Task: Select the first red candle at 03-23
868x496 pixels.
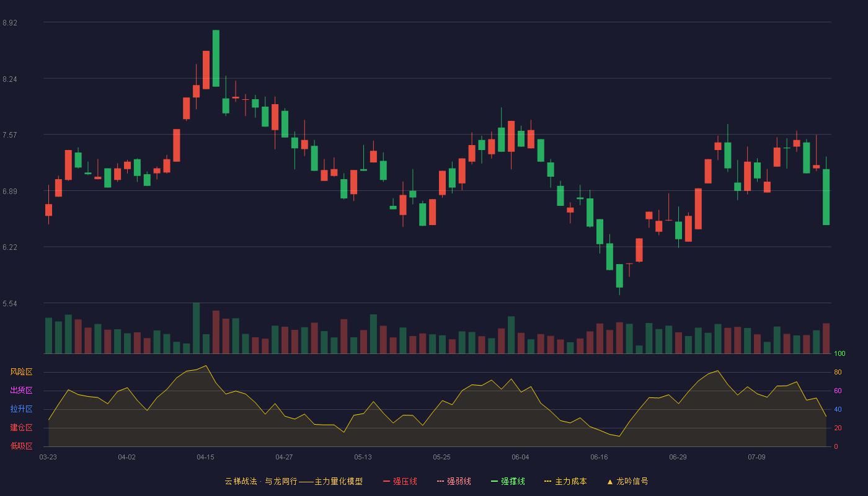Action: coord(48,210)
